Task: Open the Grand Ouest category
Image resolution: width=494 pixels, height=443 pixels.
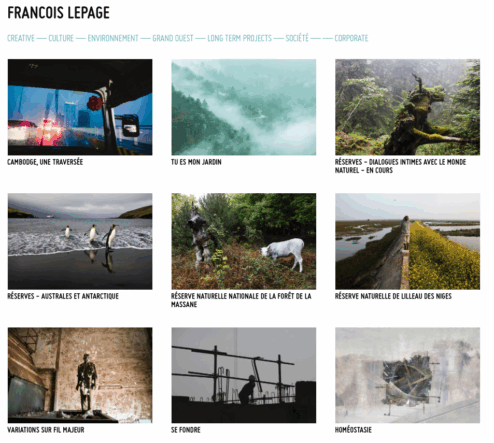Action: [173, 38]
